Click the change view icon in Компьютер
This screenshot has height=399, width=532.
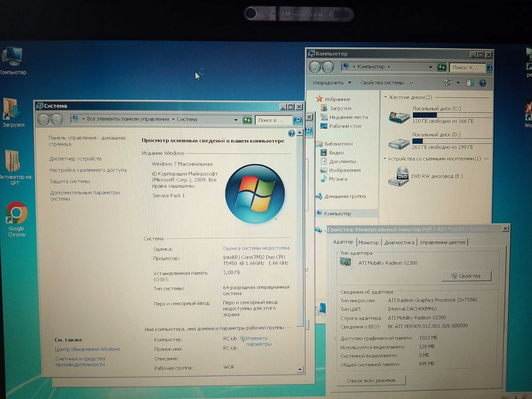coord(447,83)
